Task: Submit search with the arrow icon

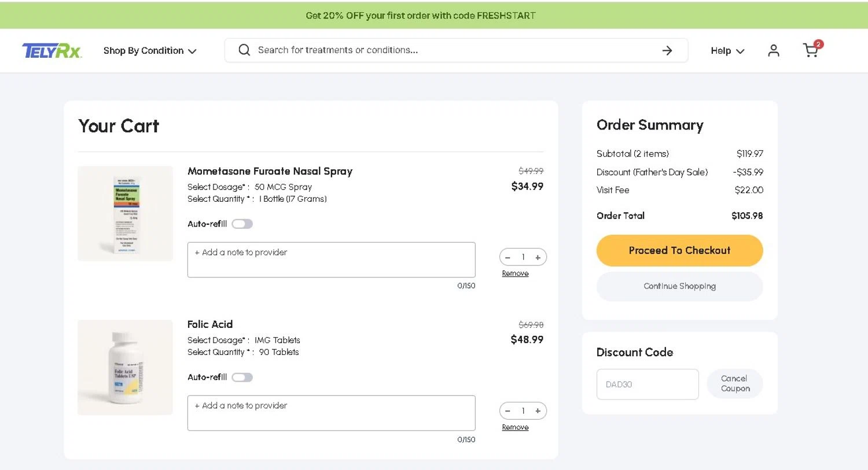Action: 667,50
